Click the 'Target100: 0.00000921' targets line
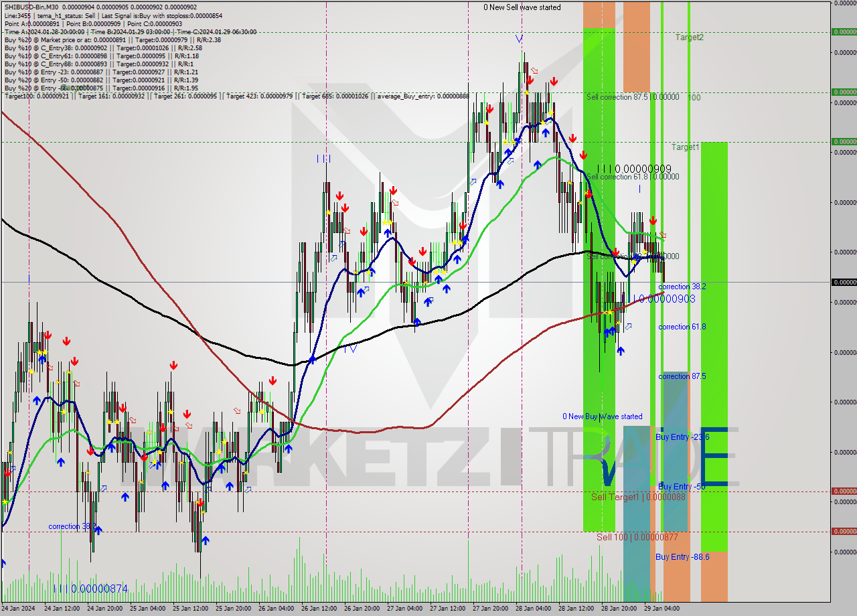 pos(237,96)
